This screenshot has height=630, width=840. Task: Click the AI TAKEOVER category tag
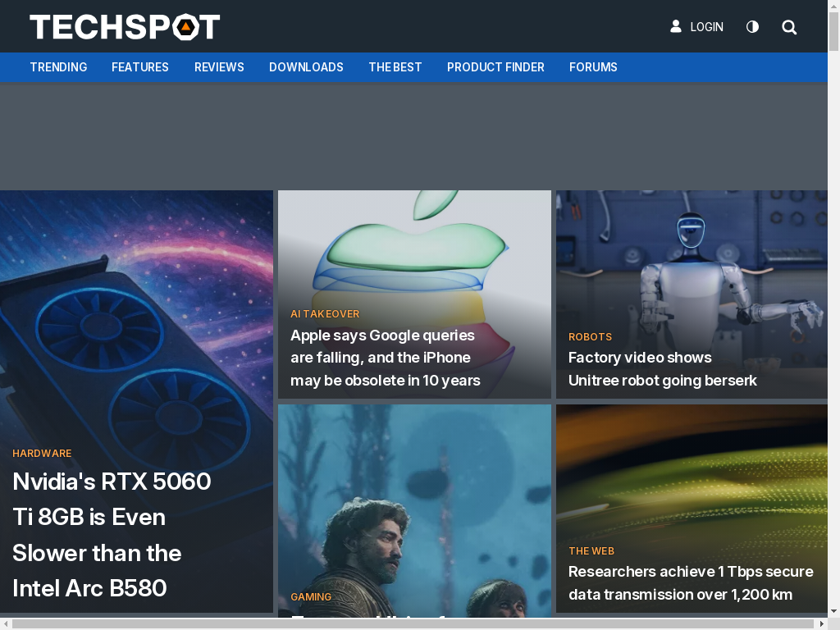pyautogui.click(x=325, y=314)
